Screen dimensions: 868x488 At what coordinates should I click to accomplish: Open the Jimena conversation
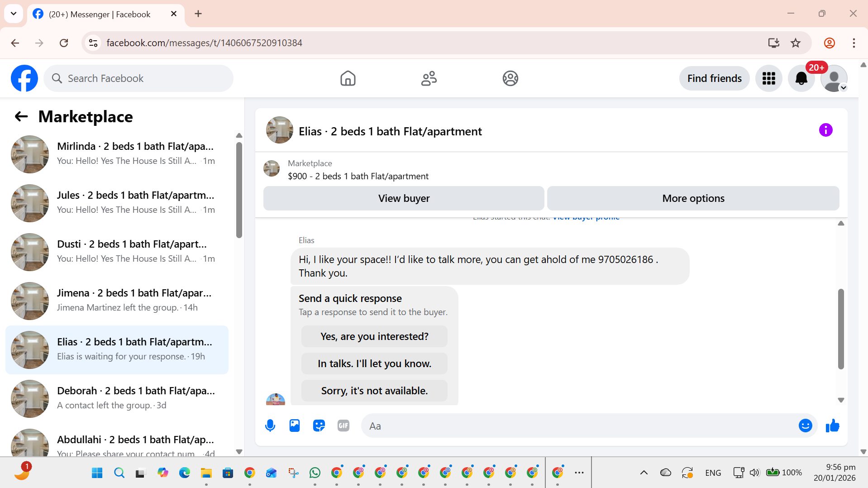[117, 301]
